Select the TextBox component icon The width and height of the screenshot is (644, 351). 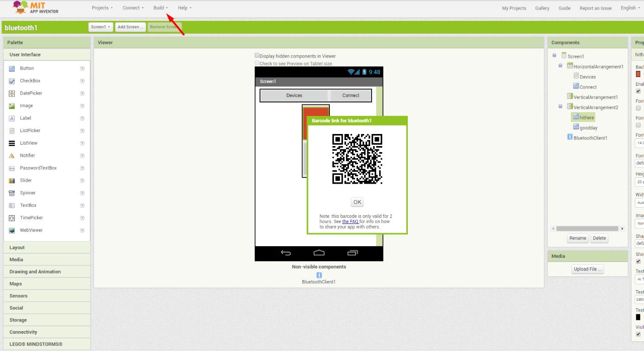12,206
